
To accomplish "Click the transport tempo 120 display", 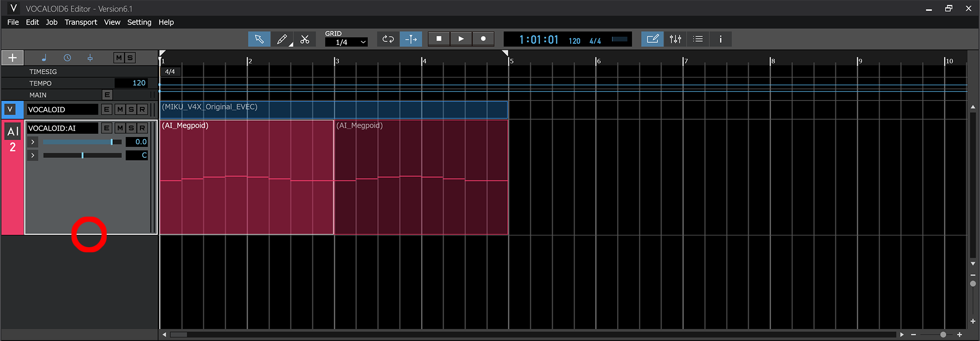I will tap(574, 41).
